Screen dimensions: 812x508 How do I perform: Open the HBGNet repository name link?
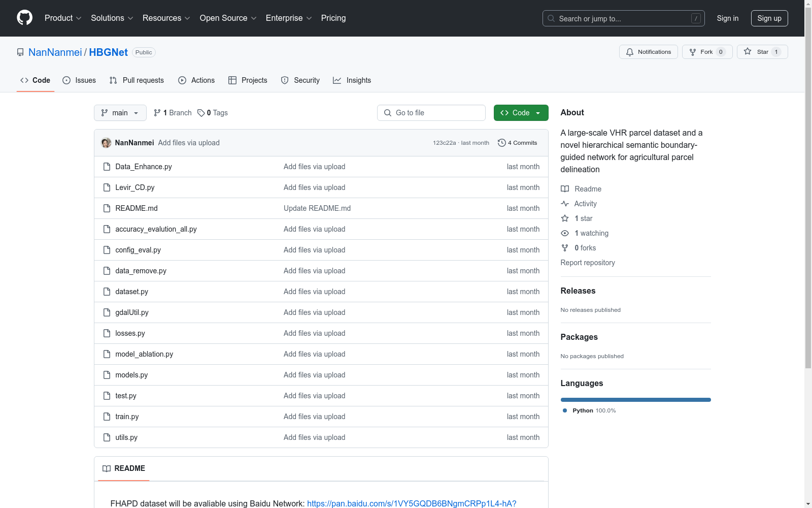pos(109,52)
